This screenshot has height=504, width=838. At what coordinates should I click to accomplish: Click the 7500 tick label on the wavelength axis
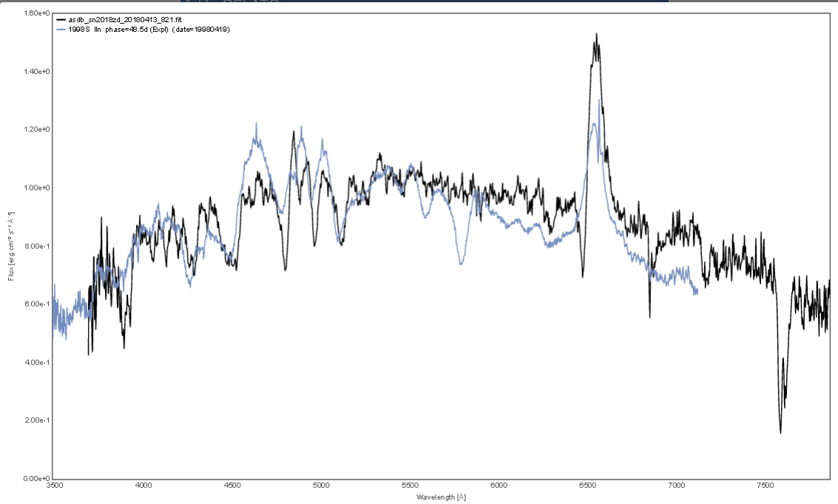tap(766, 487)
